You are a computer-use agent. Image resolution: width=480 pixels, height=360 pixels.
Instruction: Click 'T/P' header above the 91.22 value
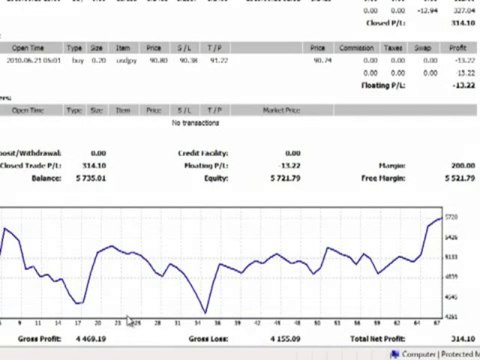tap(214, 48)
